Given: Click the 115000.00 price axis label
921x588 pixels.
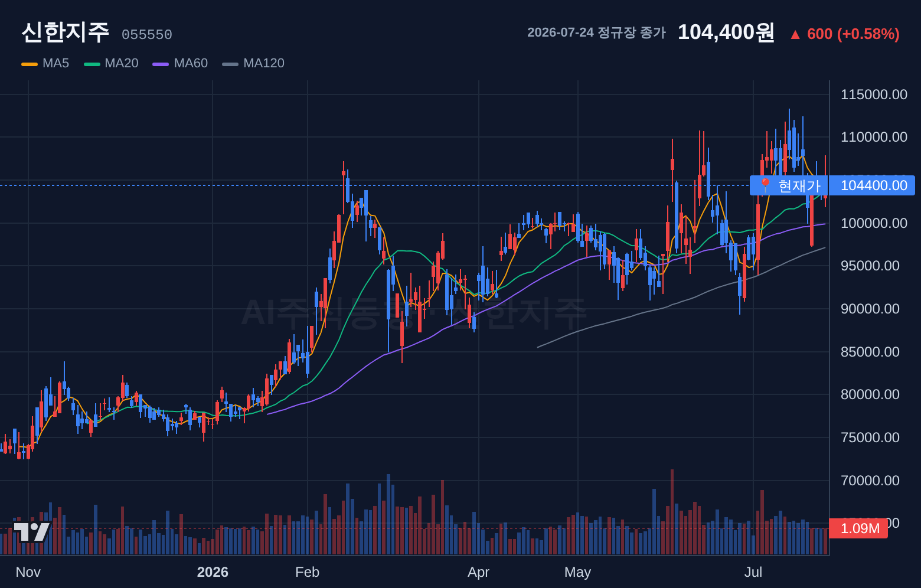Looking at the screenshot, I should tap(874, 94).
